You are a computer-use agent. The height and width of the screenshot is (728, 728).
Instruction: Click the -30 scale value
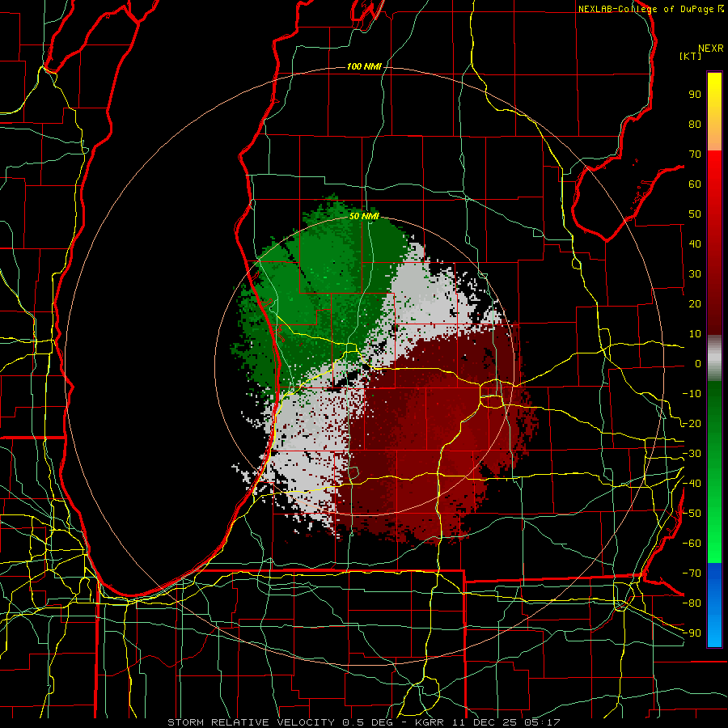tap(692, 454)
